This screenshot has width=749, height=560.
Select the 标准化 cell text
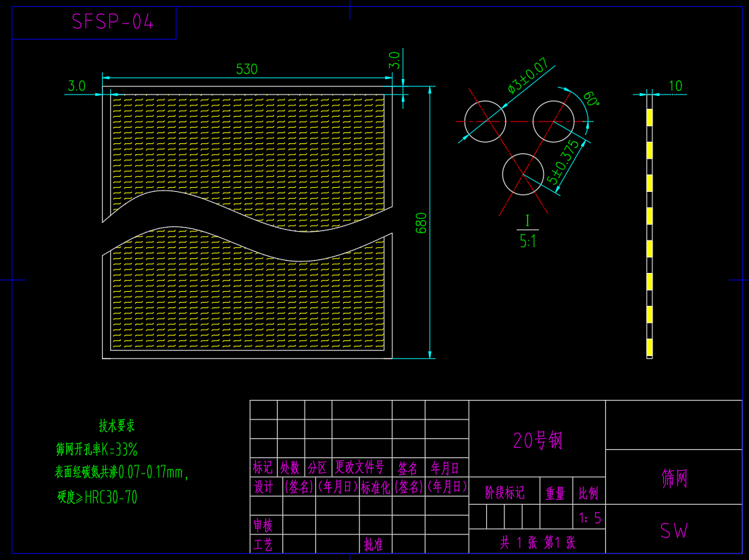[x=375, y=487]
